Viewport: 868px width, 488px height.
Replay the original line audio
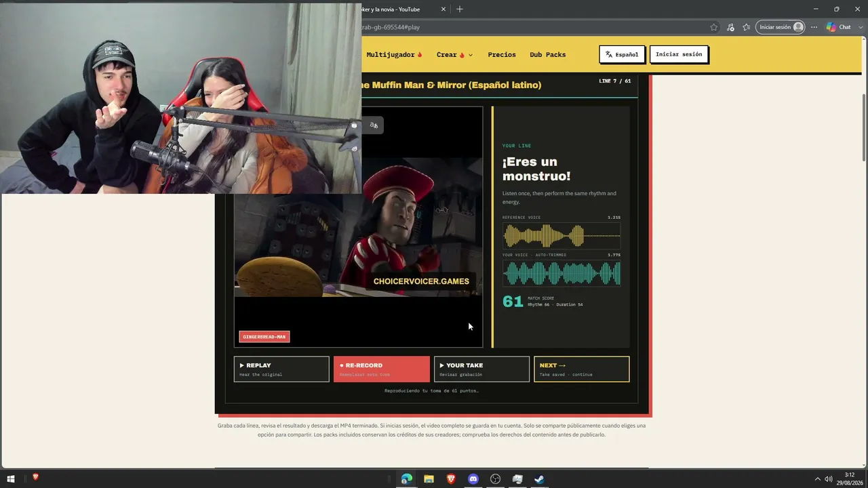(x=281, y=369)
